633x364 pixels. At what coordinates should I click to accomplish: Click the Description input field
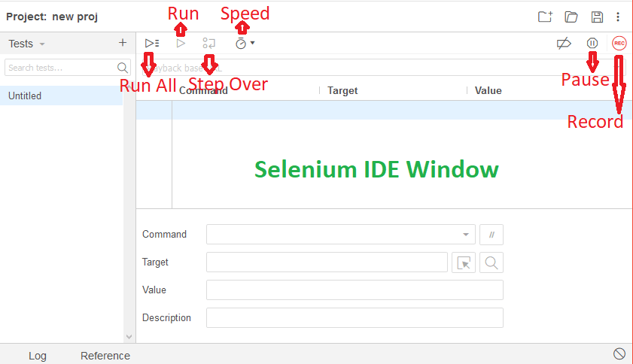355,318
